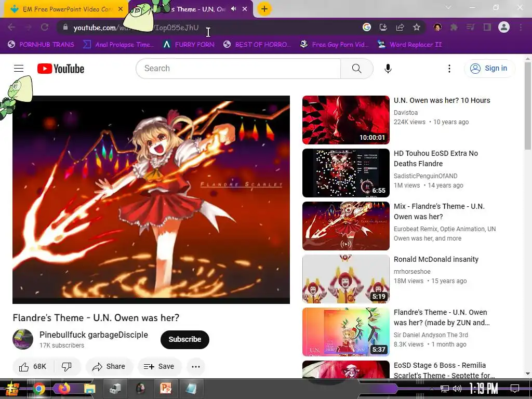The width and height of the screenshot is (532, 399).
Task: Open the Mix - Flandre's Theme playlist thumbnail
Action: point(345,226)
